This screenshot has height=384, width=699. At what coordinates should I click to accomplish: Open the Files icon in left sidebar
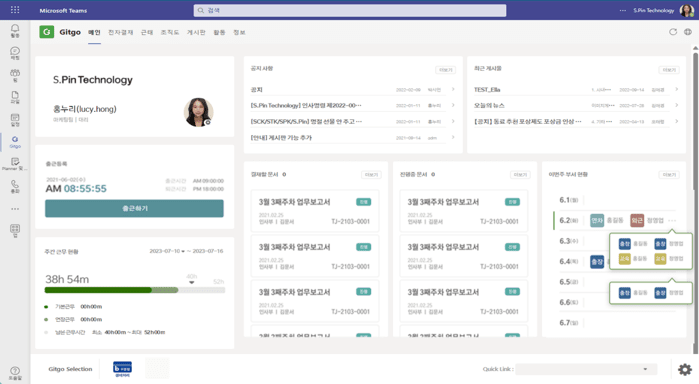click(x=15, y=97)
